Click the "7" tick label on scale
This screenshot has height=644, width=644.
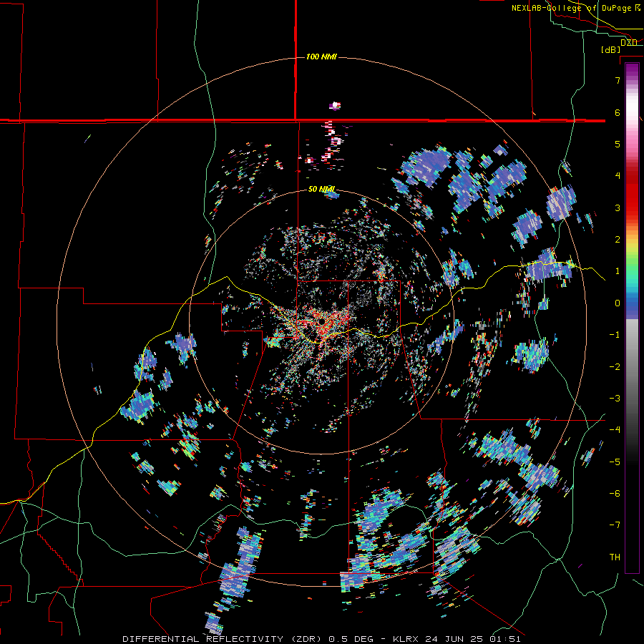click(618, 80)
